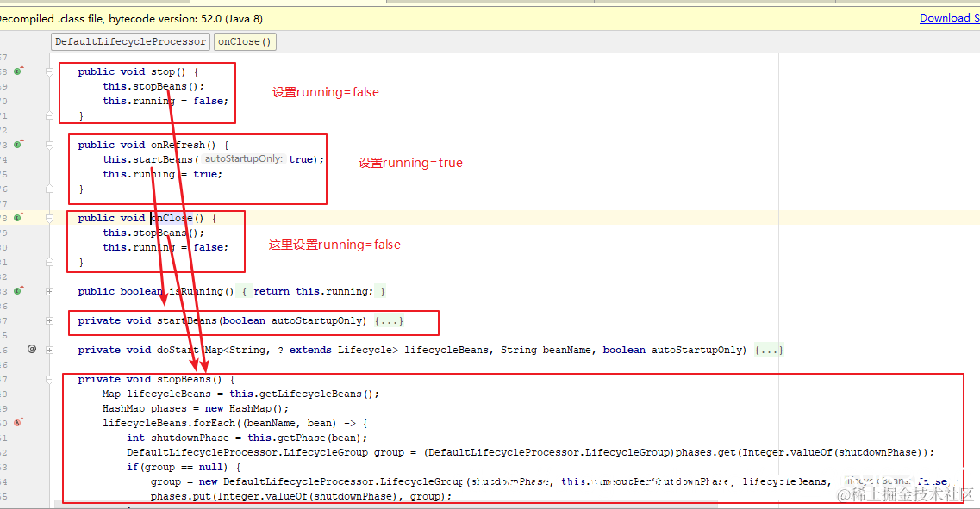Click 'this.running = false;' inside onClose() method

coord(165,247)
